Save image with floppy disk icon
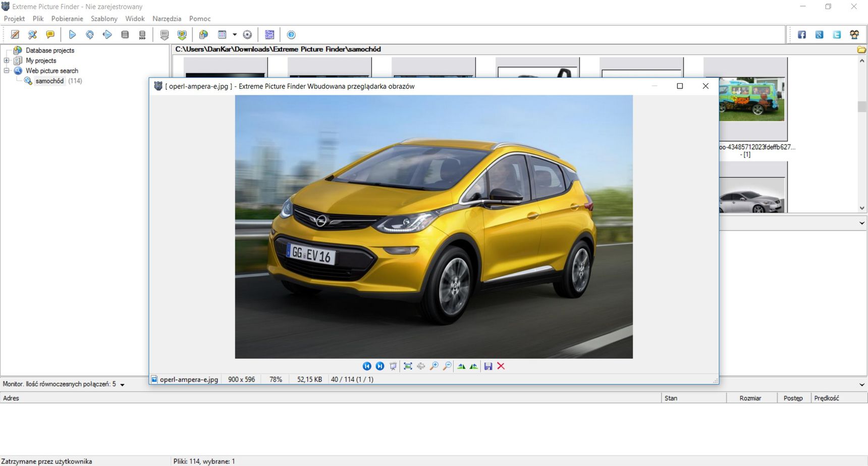The width and height of the screenshot is (868, 466). [488, 366]
